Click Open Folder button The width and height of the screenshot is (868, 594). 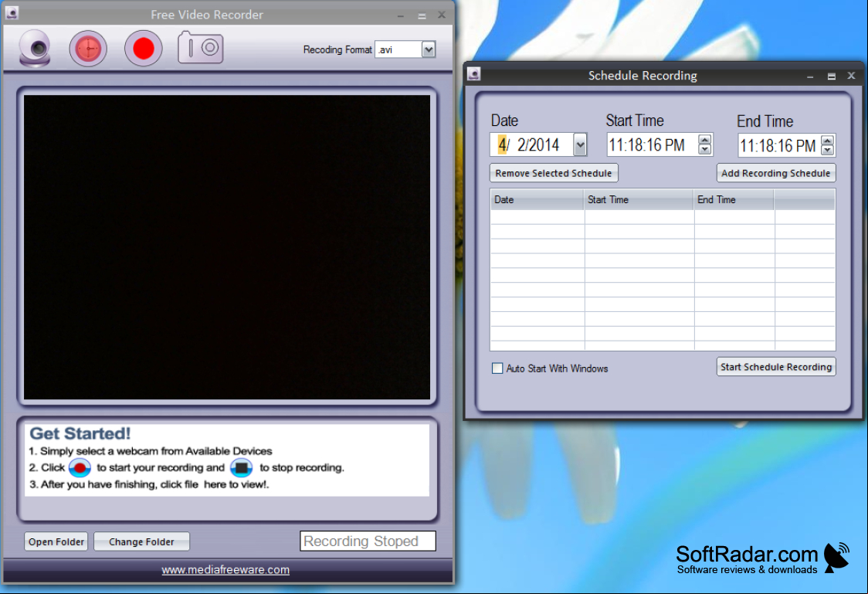(x=56, y=541)
